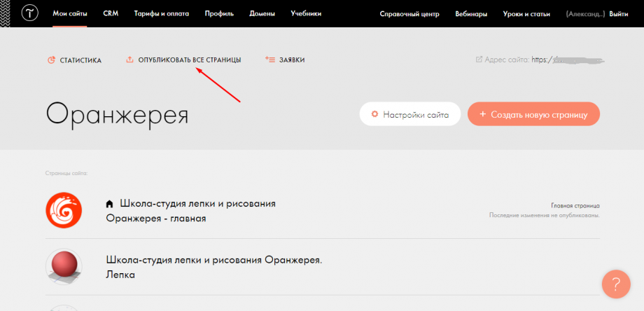
Task: Click the statistics pie chart icon
Action: pyautogui.click(x=51, y=60)
